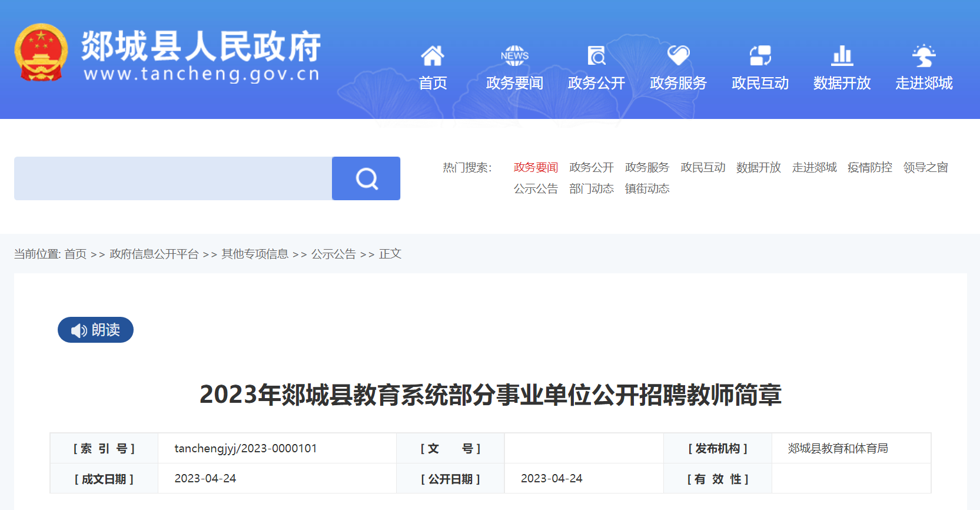Click the 政务公开 document search icon
980x510 pixels.
[596, 56]
